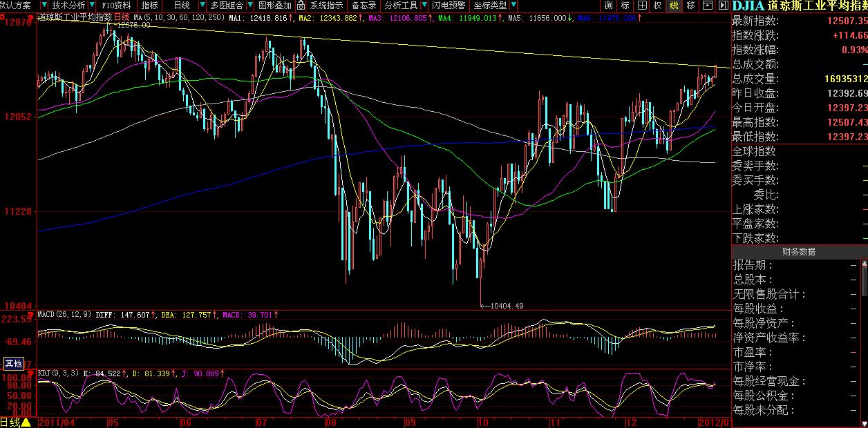Click the 闪电预警 alert button
Screen dimensions: 868x428
pos(449,6)
